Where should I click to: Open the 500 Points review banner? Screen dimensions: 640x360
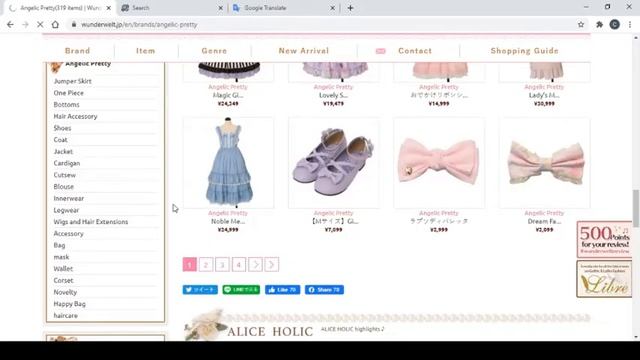point(604,239)
